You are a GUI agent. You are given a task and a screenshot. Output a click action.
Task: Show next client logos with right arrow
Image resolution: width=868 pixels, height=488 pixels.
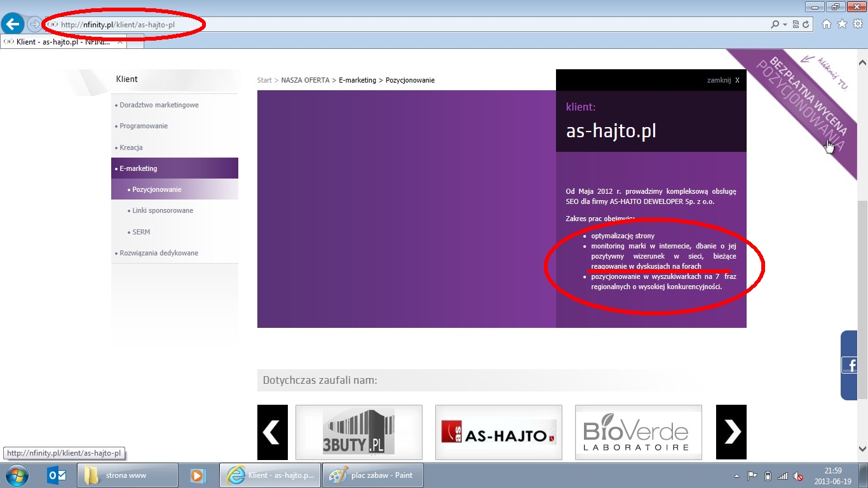tap(731, 432)
